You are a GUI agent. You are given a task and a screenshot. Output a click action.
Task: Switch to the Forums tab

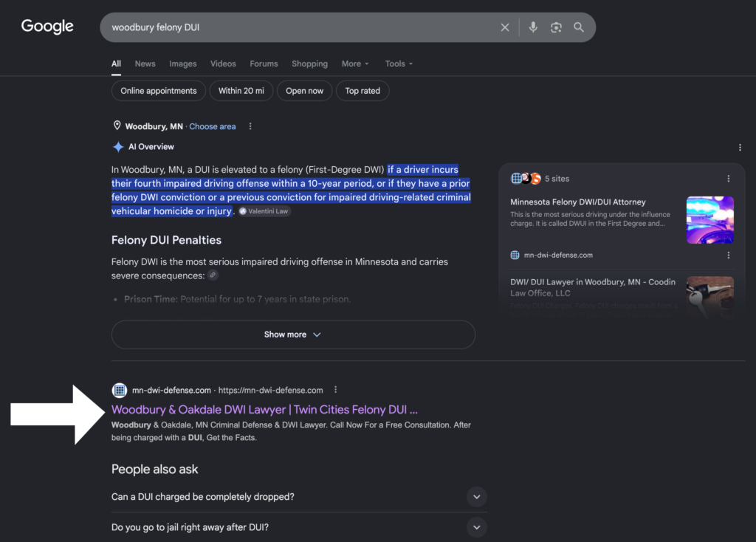264,64
